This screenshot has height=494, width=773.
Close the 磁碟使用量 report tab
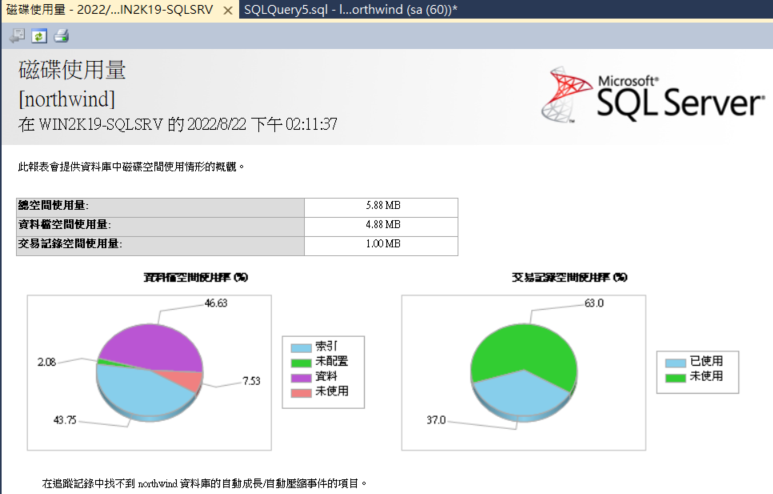coord(228,10)
